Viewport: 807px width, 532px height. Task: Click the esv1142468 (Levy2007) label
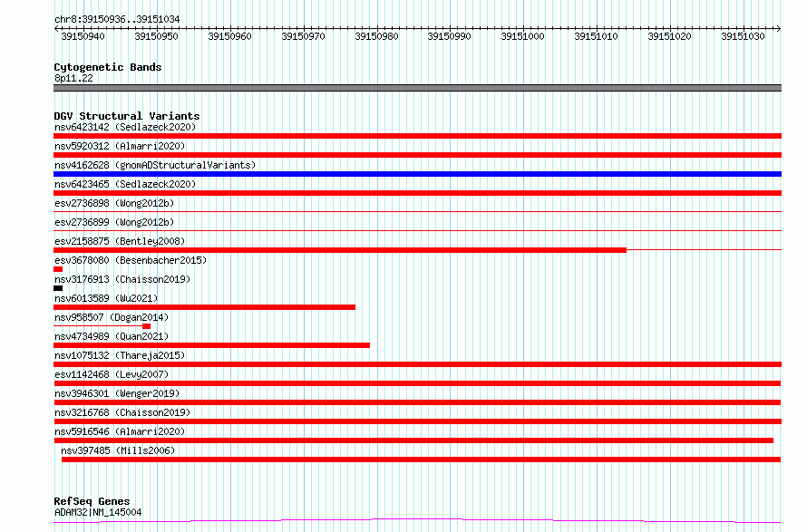(x=112, y=374)
